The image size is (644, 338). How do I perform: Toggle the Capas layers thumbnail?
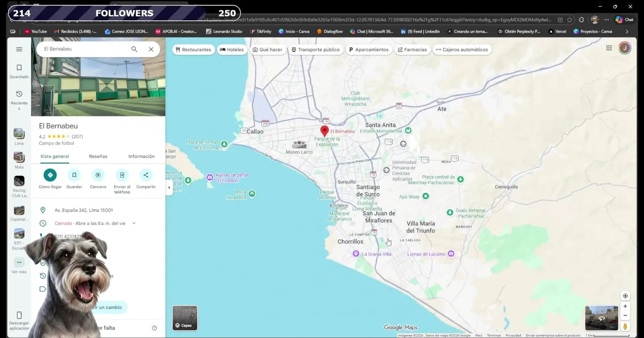tap(185, 318)
